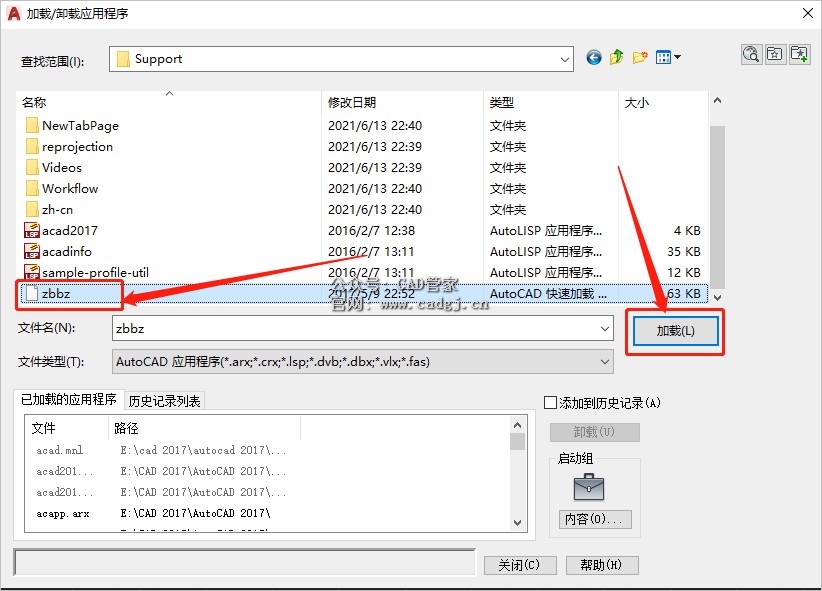Click the Find file search icon
The image size is (822, 591).
(x=751, y=54)
